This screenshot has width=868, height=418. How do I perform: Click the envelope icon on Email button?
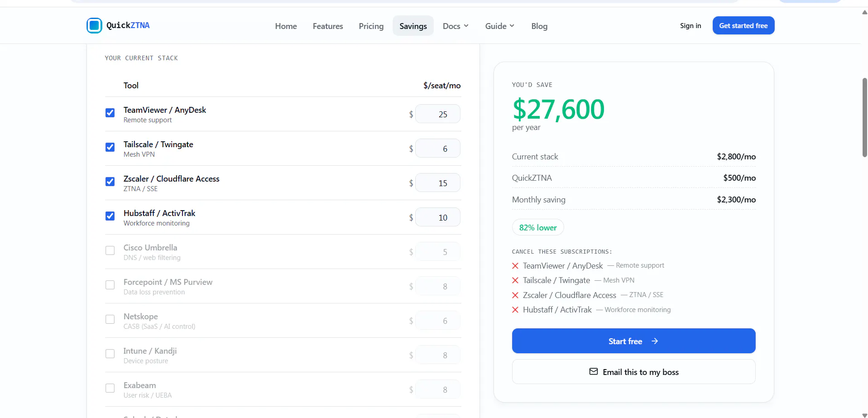(594, 372)
